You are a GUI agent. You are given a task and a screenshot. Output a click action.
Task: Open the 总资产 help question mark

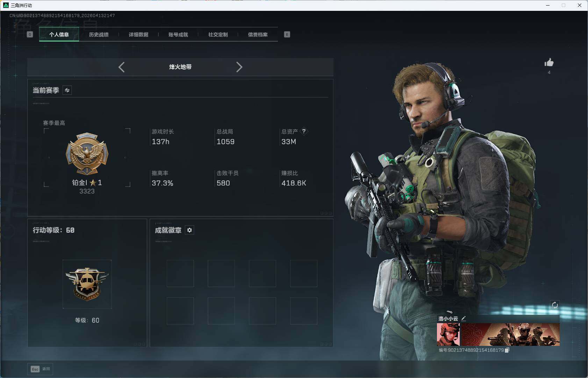pyautogui.click(x=304, y=131)
